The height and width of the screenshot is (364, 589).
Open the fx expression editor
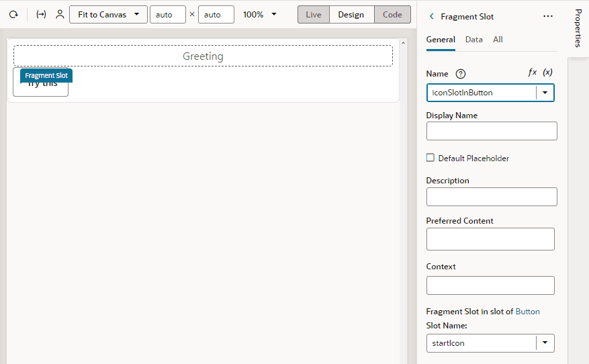coord(533,72)
